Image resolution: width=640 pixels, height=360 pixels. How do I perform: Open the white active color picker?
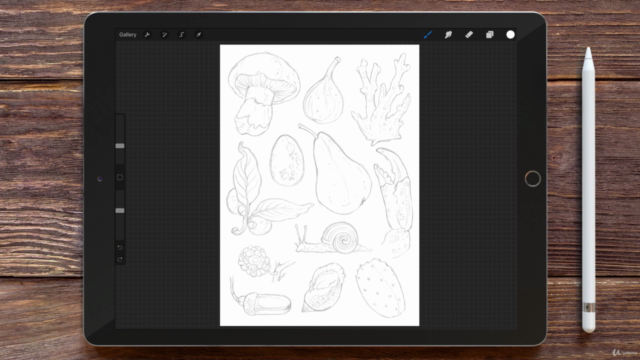[511, 35]
